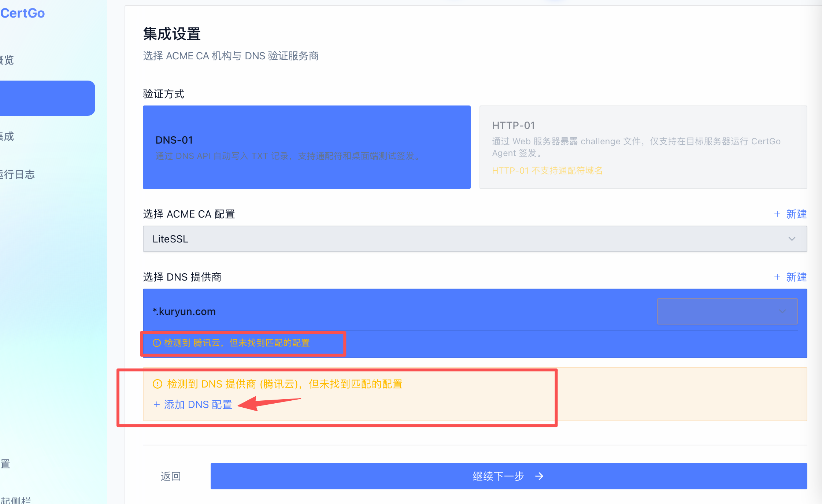Image resolution: width=822 pixels, height=504 pixels.
Task: Click the 添加 DNS 配置 link
Action: click(x=193, y=404)
